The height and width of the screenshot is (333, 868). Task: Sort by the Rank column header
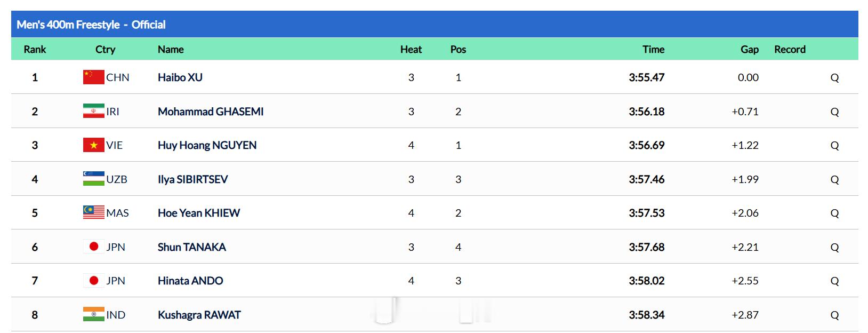click(35, 49)
